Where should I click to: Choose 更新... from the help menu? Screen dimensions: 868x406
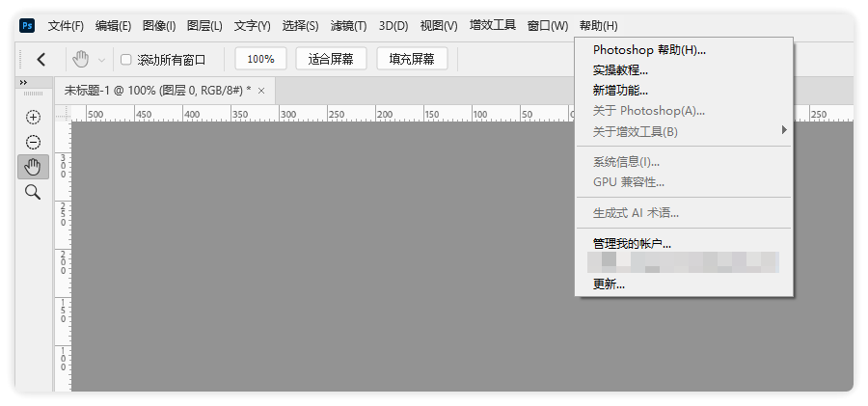684,284
